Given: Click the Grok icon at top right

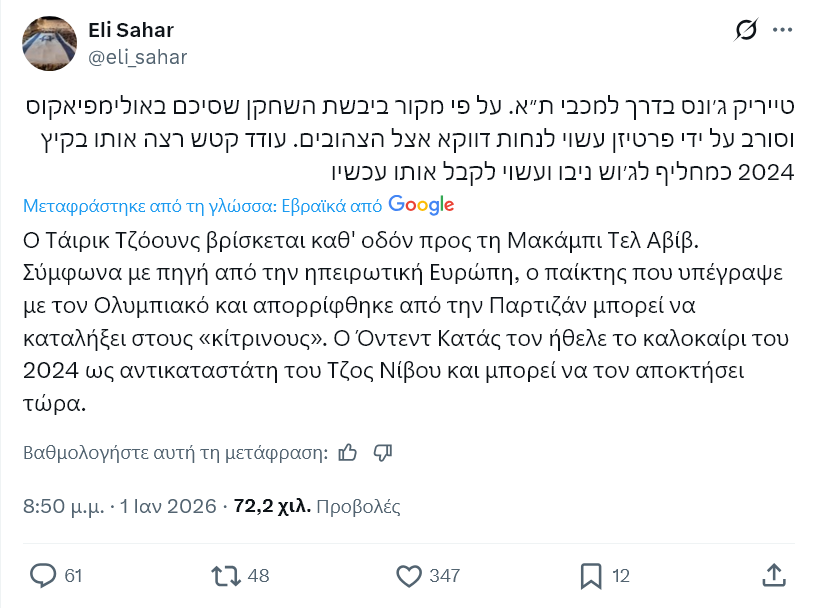Looking at the screenshot, I should 745,31.
